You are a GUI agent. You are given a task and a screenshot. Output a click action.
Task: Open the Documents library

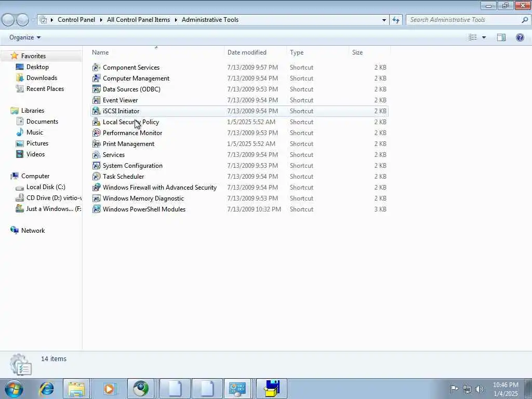[42, 122]
